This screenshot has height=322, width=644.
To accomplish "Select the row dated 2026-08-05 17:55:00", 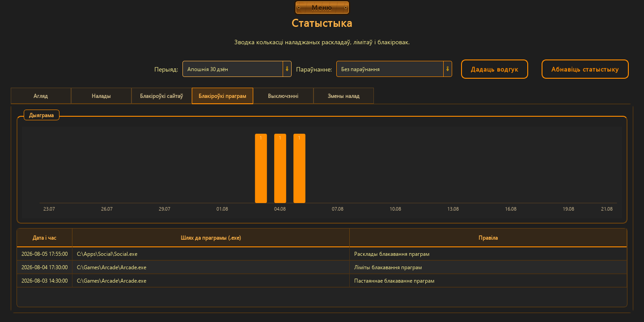I will pos(322,254).
